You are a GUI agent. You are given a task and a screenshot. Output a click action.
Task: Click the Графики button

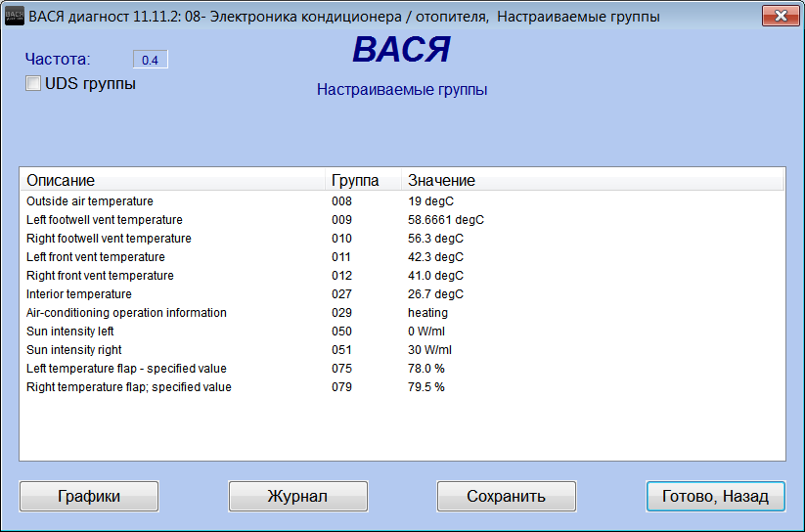pyautogui.click(x=88, y=496)
